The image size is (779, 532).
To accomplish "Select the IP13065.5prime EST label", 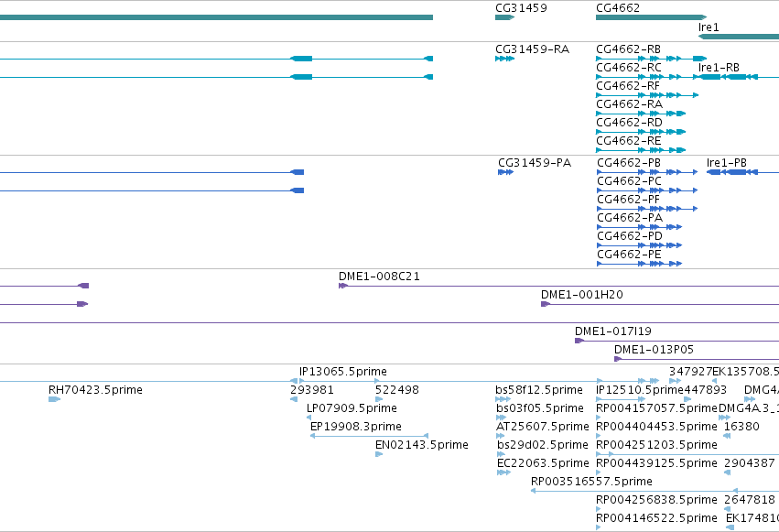I will [x=342, y=372].
